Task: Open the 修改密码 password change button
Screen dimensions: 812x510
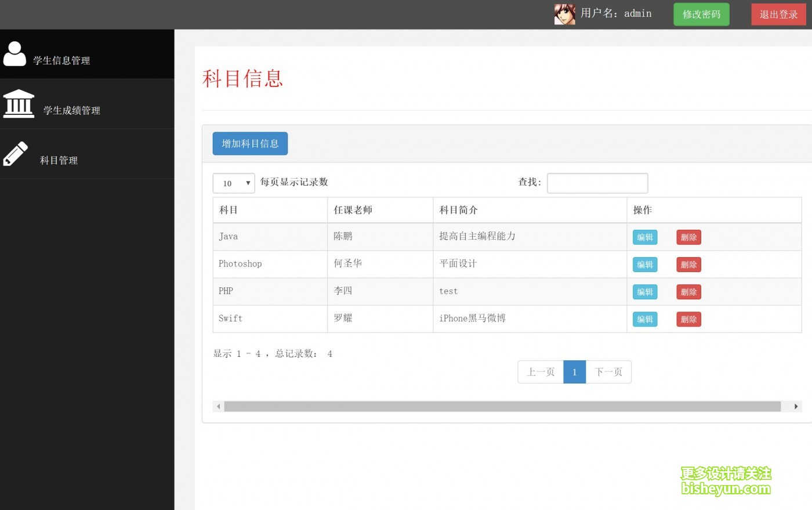Action: click(x=701, y=14)
